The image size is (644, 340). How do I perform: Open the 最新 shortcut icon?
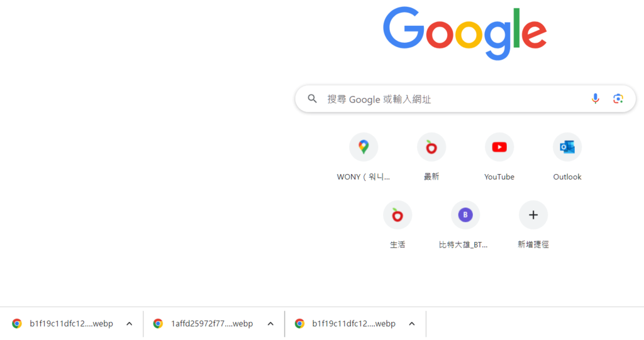tap(431, 147)
